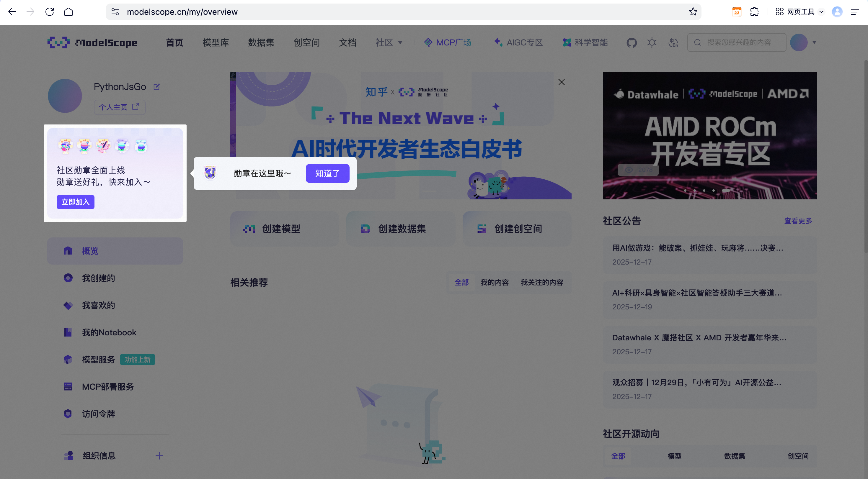This screenshot has width=868, height=479.
Task: Click 立即加入 badge button
Action: click(75, 202)
